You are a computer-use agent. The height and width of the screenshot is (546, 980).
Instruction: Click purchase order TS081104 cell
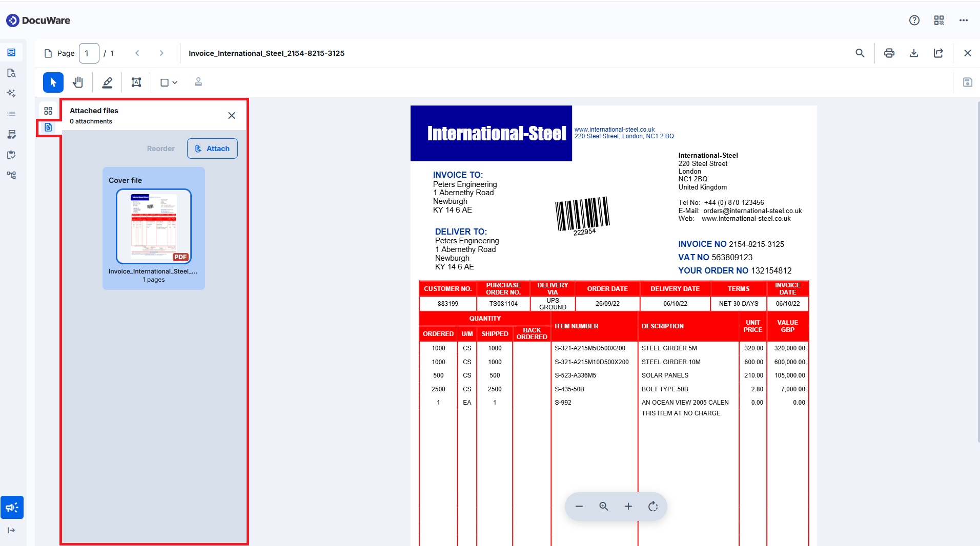click(x=503, y=304)
